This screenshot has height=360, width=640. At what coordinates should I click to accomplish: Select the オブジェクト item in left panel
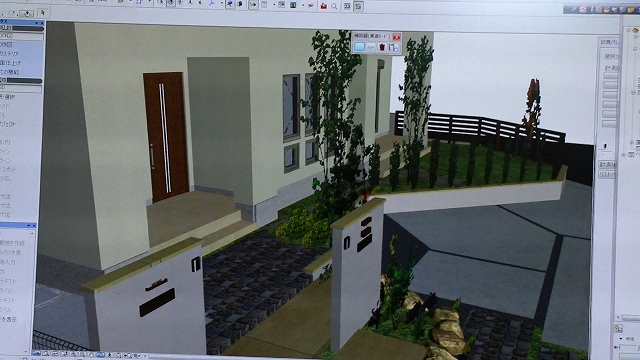(8, 124)
